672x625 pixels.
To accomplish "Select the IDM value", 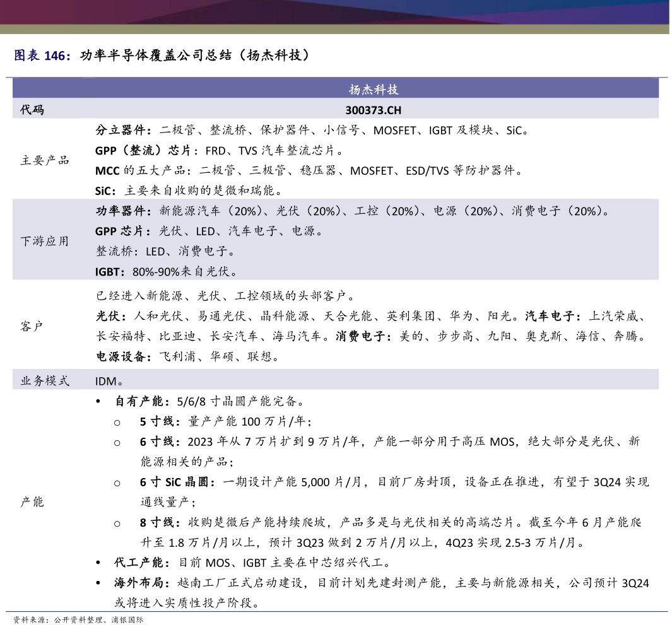I will point(110,382).
